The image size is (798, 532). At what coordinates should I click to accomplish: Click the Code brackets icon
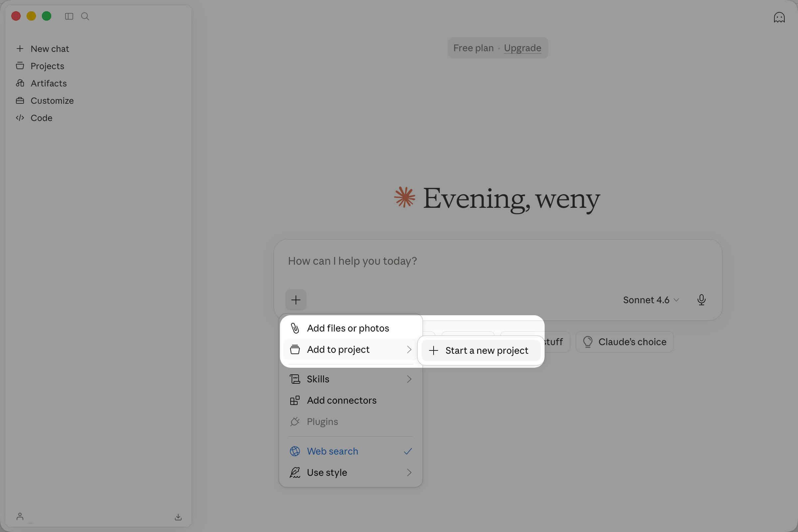coord(20,118)
